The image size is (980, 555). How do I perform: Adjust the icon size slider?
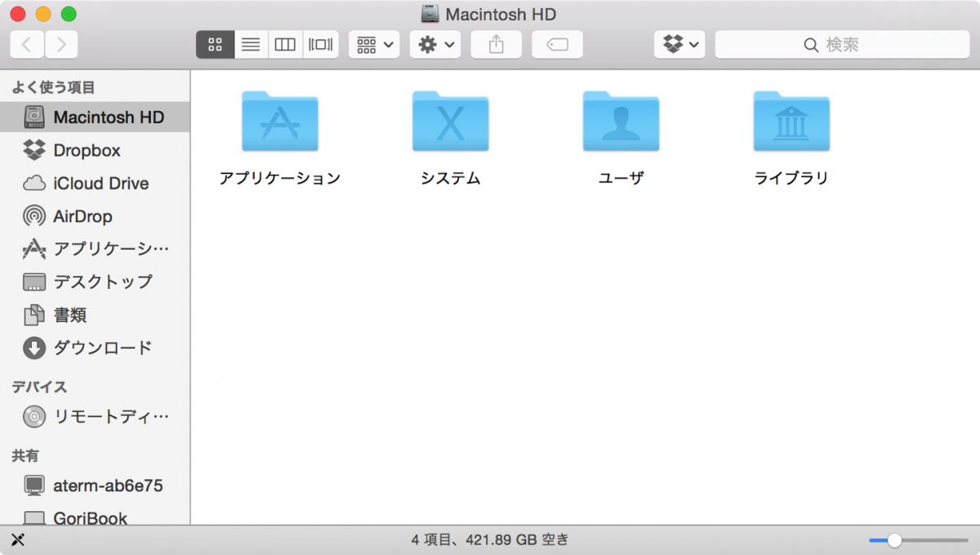[895, 539]
